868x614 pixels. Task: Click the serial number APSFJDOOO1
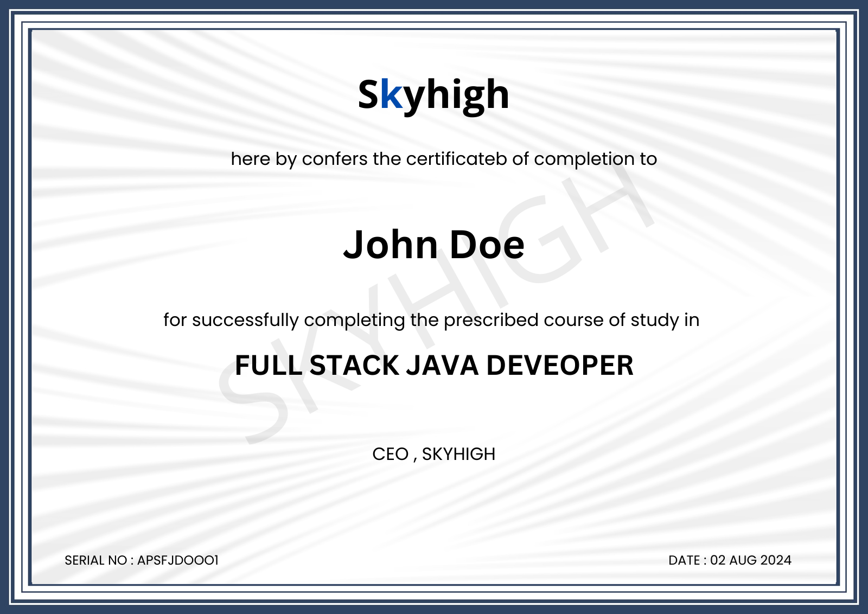click(x=178, y=560)
